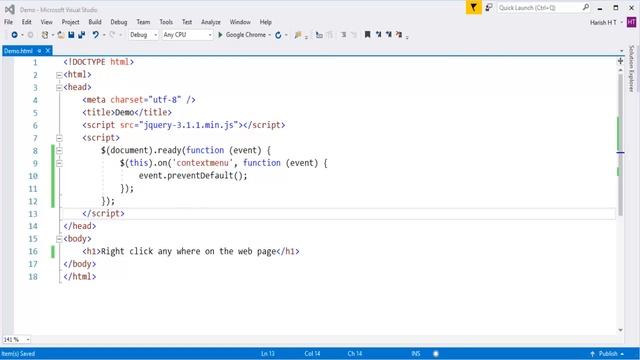Open the New Project dropdown arrow
The height and width of the screenshot is (360, 640).
pyautogui.click(x=53, y=35)
